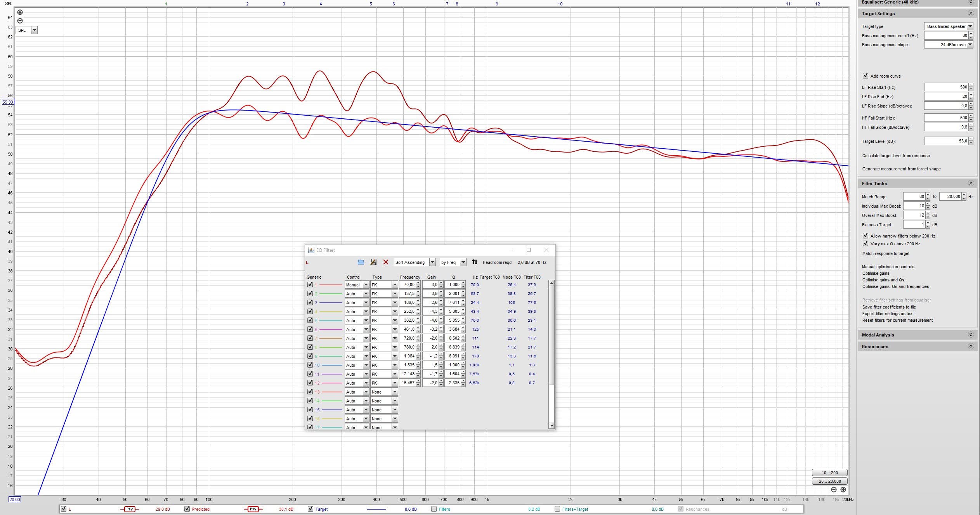980x515 pixels.
Task: Click the Target trace blue line sample
Action: (x=376, y=509)
